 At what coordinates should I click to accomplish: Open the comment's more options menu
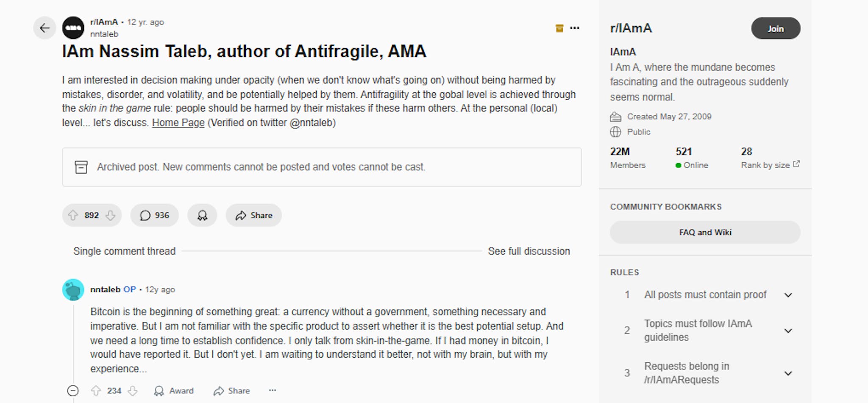[x=273, y=390]
